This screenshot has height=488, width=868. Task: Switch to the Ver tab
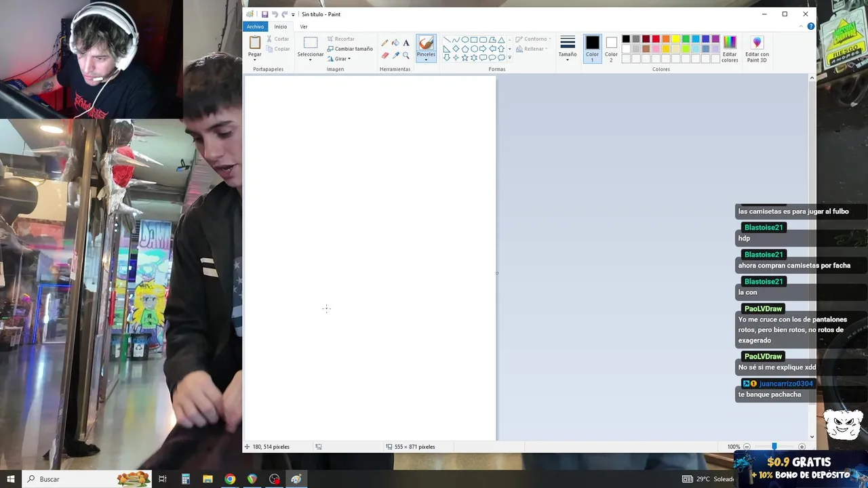304,26
